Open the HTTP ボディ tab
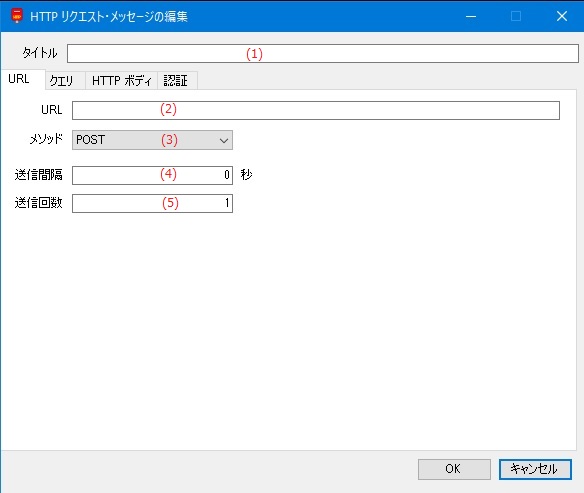This screenshot has width=584, height=493. click(x=122, y=80)
